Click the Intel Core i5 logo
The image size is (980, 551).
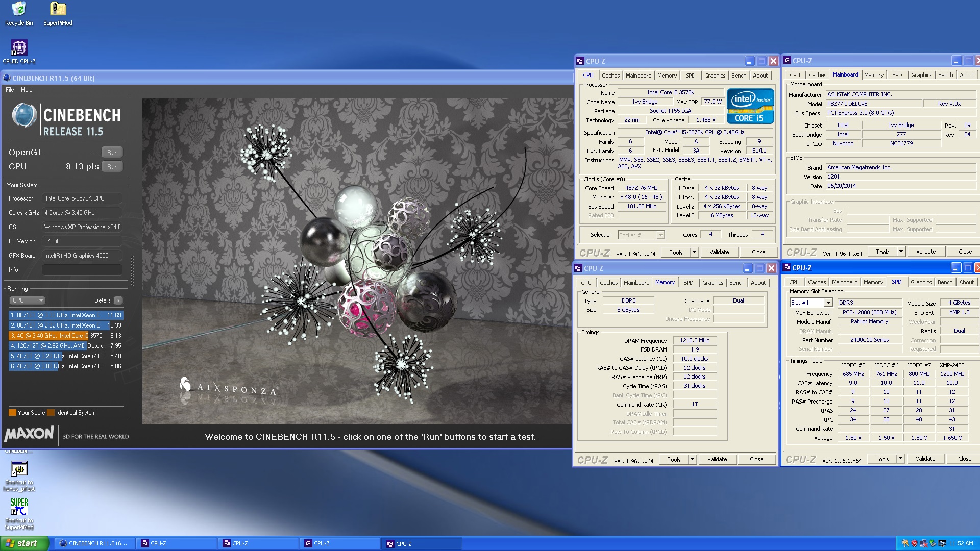point(750,106)
